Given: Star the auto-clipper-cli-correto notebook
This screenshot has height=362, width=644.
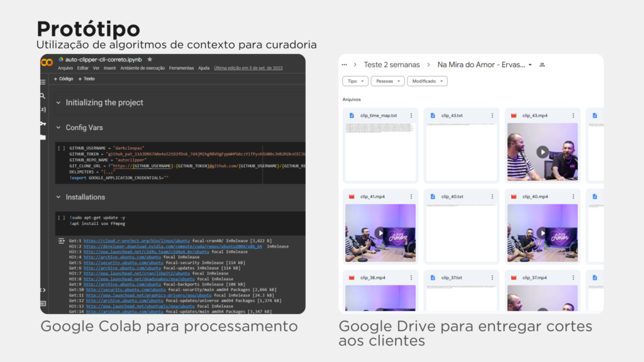Looking at the screenshot, I should click(x=150, y=59).
